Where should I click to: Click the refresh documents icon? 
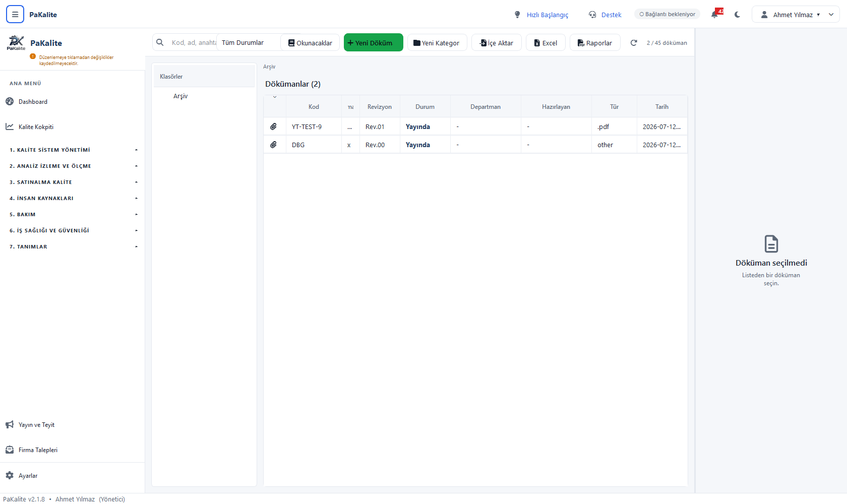[634, 43]
